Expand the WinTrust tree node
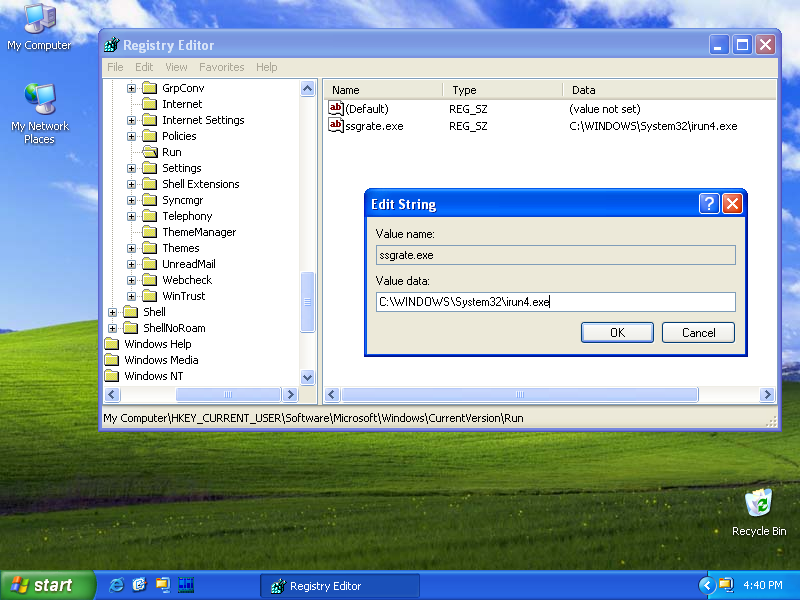Viewport: 800px width, 600px height. [x=131, y=296]
